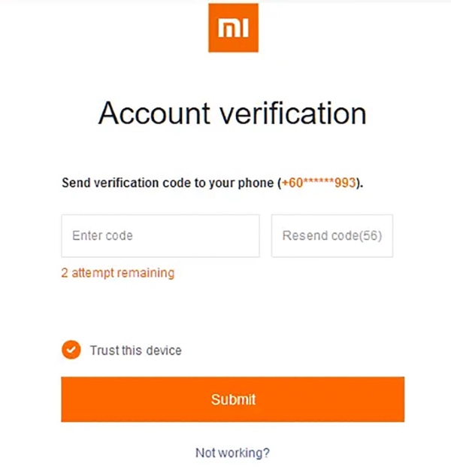The image size is (451, 476).
Task: Click the Trust this device label text
Action: click(135, 350)
